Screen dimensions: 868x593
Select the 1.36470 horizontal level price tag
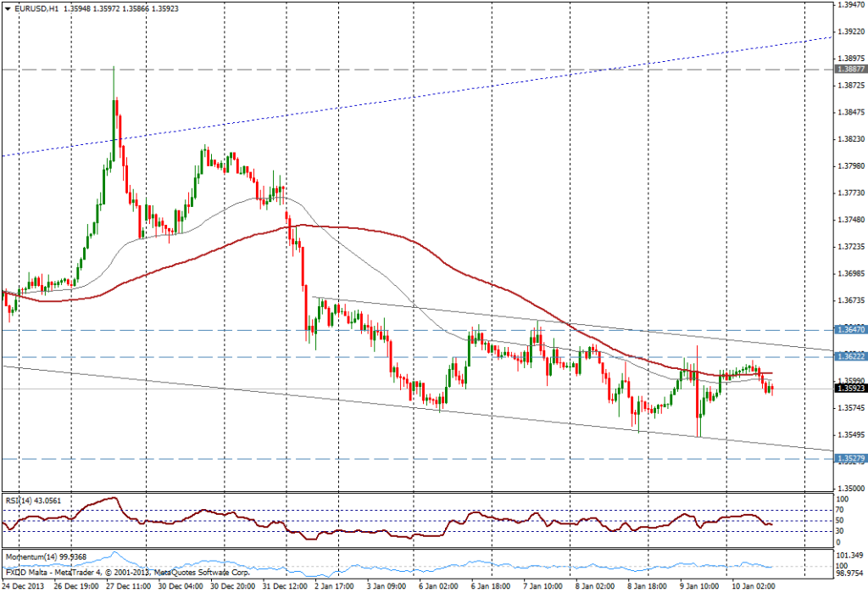(849, 329)
